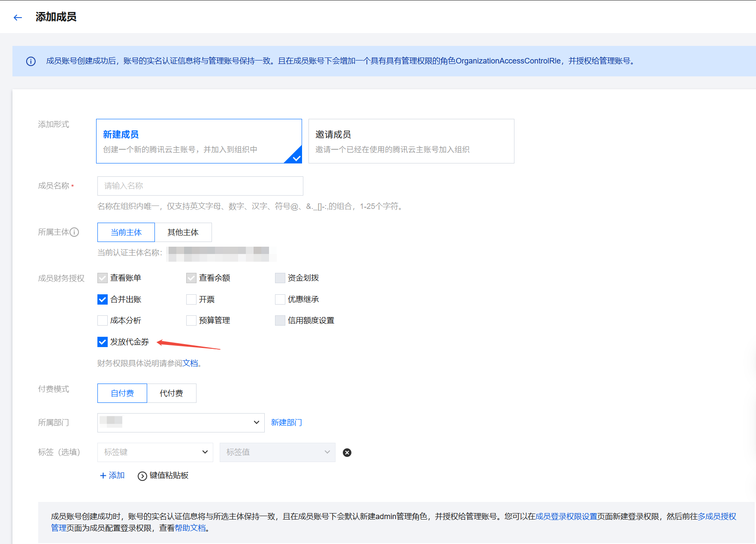This screenshot has height=544, width=756.
Task: Remove tag row with the X icon
Action: click(x=347, y=453)
